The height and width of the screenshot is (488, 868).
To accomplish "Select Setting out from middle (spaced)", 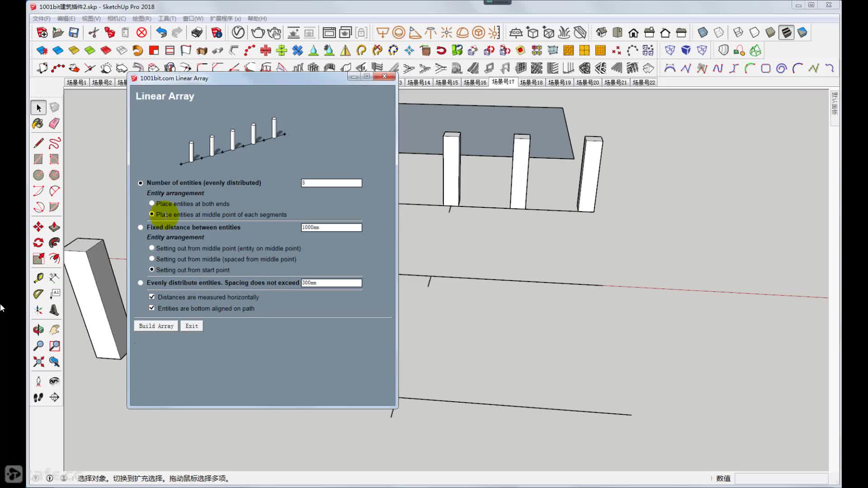I will (152, 259).
